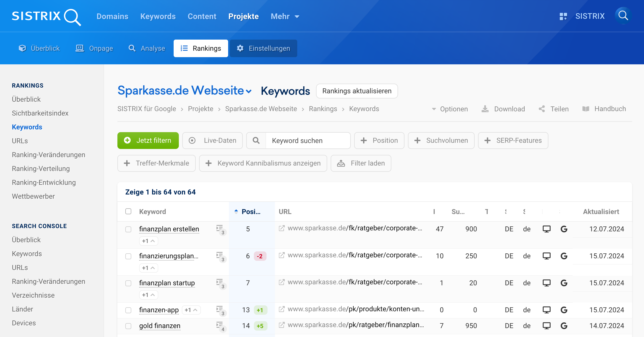Open the Handbuch manual link
The image size is (644, 337).
point(604,109)
